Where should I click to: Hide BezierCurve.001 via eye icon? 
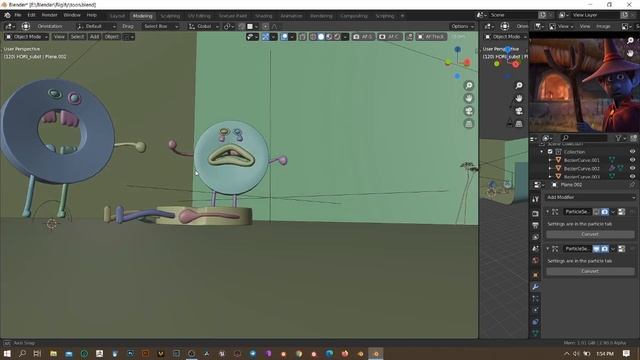click(632, 160)
